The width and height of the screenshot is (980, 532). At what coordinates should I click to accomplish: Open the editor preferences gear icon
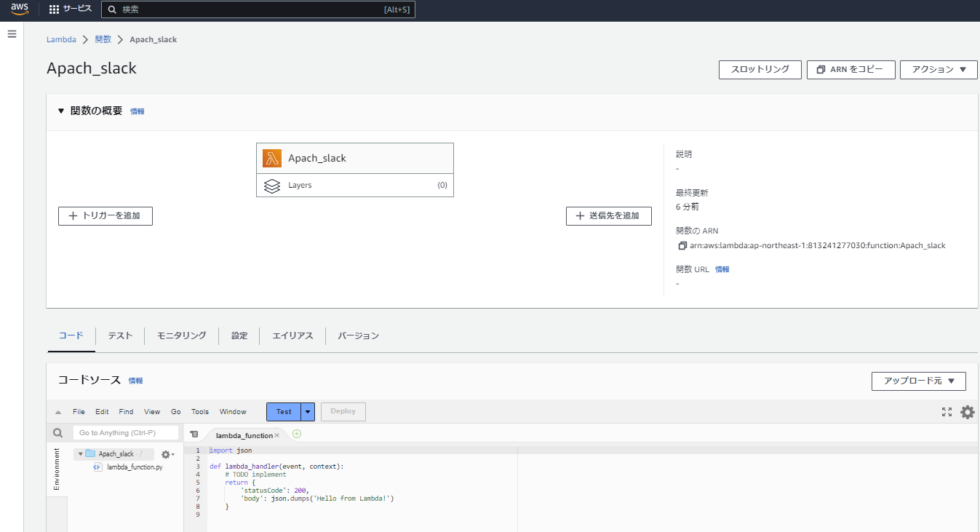968,412
